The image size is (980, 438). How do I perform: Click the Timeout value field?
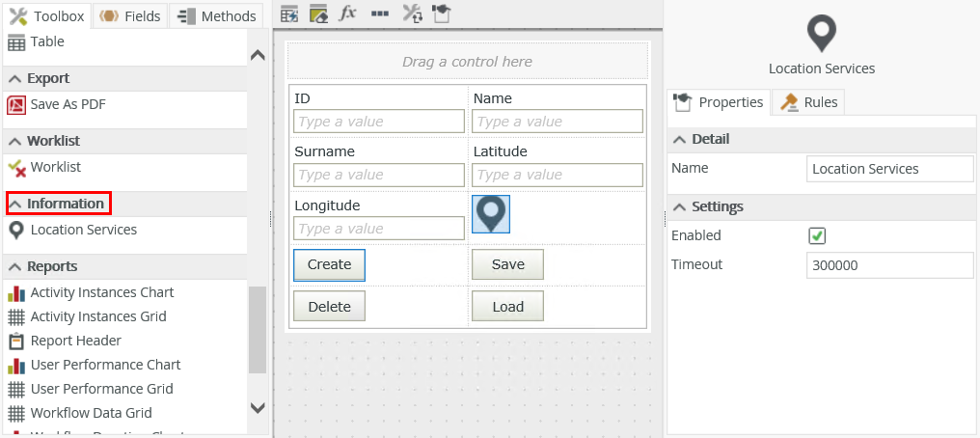tap(890, 265)
